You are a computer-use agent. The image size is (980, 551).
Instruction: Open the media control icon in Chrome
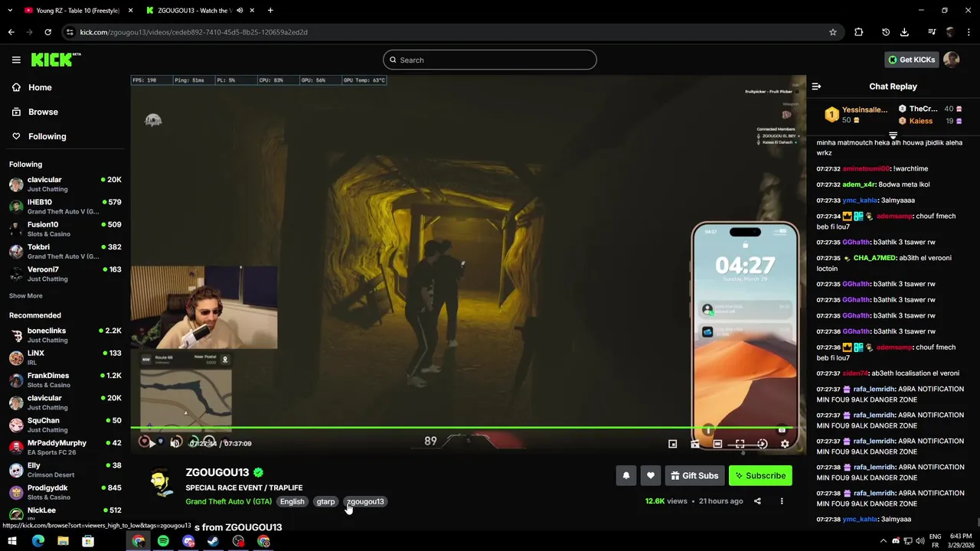point(932,32)
